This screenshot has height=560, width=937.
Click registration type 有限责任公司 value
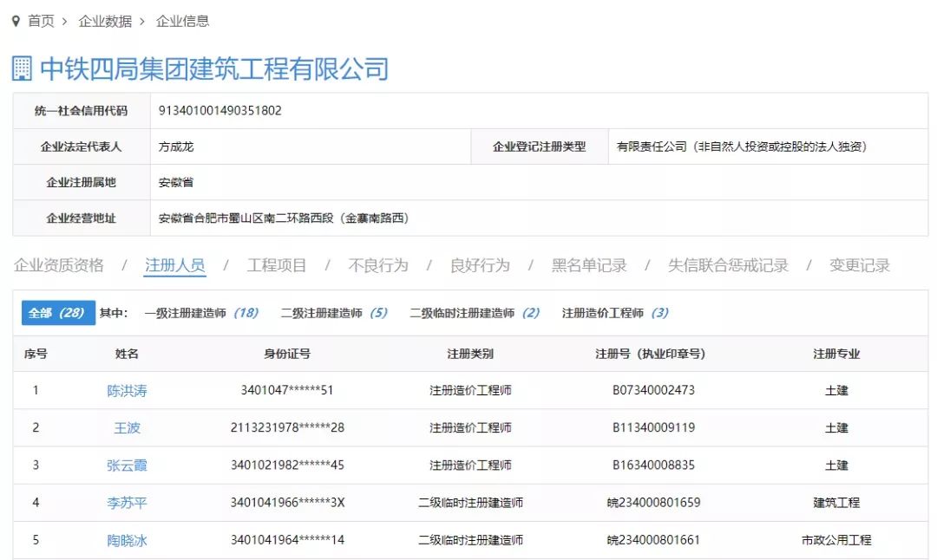(x=742, y=147)
